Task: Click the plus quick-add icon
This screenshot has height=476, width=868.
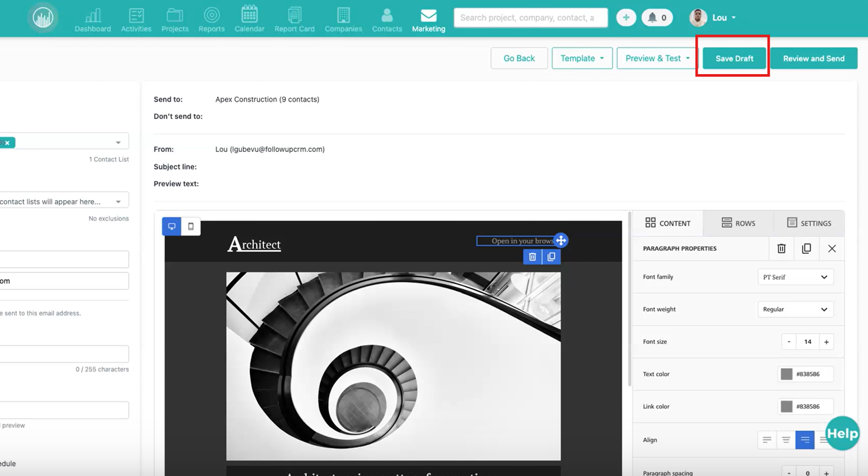Action: click(626, 17)
